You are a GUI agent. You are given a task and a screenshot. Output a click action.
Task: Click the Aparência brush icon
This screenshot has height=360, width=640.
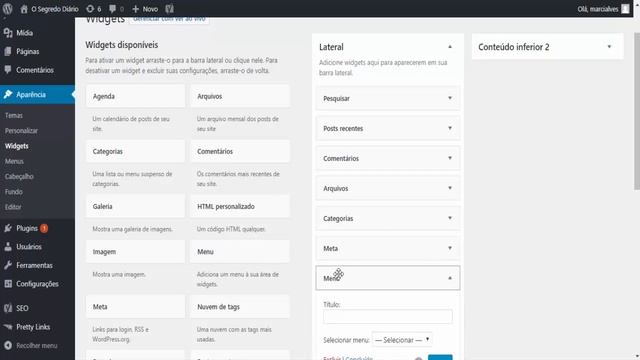[8, 94]
